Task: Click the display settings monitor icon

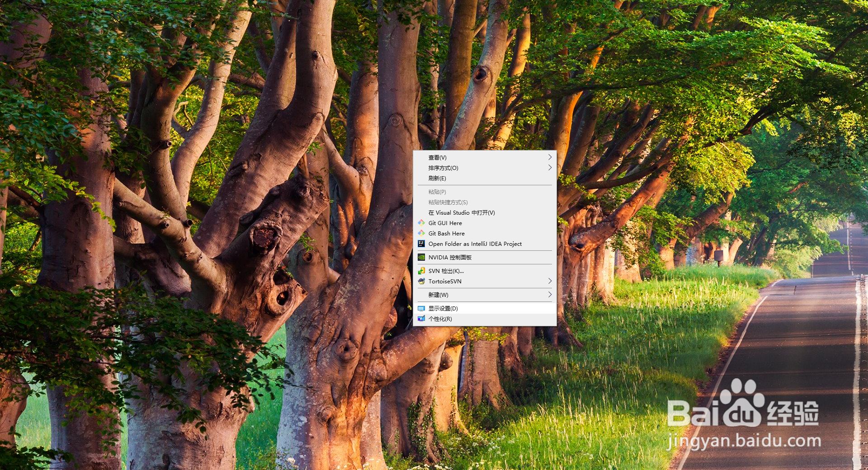Action: point(421,308)
